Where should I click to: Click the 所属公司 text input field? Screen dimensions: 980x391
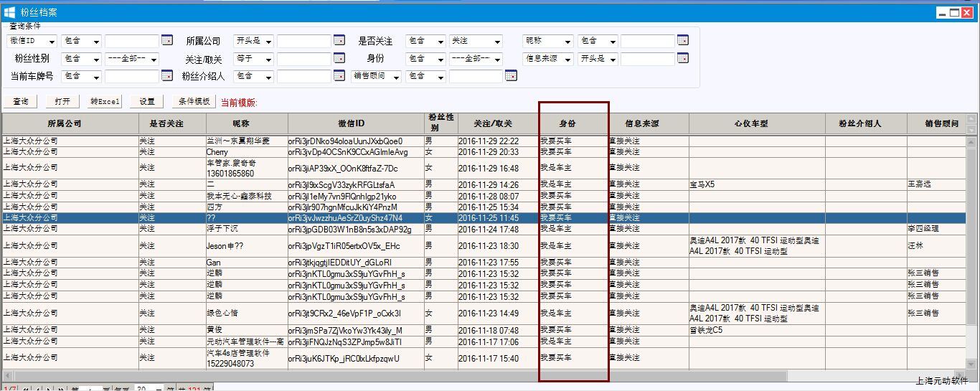pyautogui.click(x=303, y=41)
